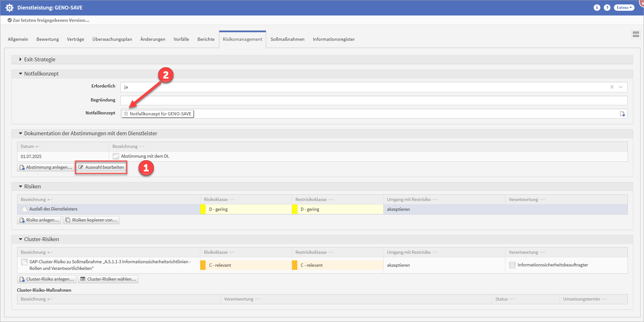Viewport: 644px width, 322px height.
Task: Toggle the panel layout icon at top right
Action: 636,35
